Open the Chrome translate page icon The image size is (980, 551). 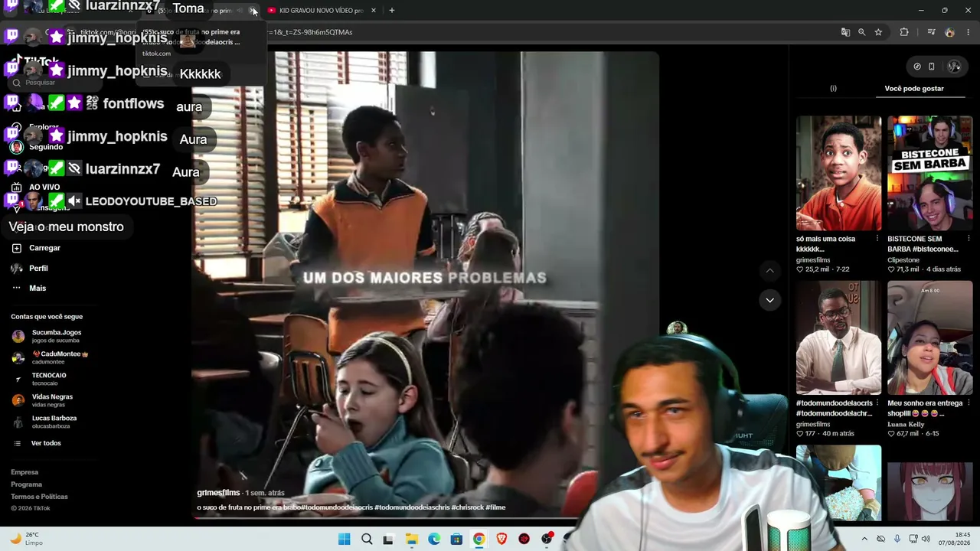click(x=845, y=32)
